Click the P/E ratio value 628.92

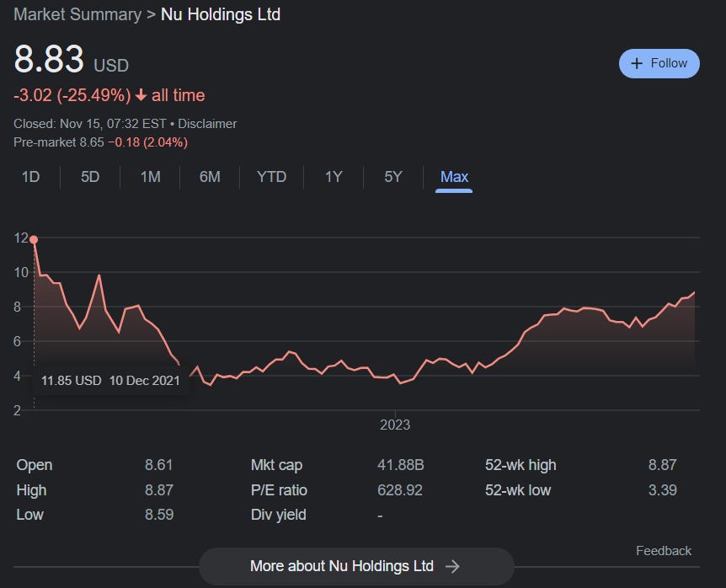click(399, 489)
